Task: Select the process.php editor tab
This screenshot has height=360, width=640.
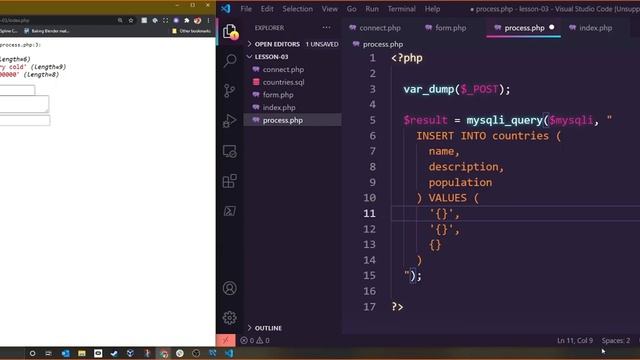Action: [523, 28]
